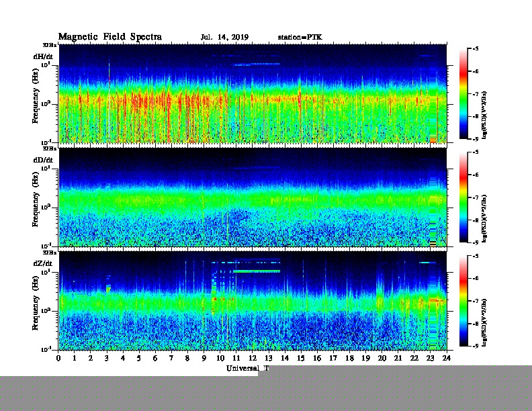This screenshot has height=411, width=532.
Task: Click the dD/dt spectrogram plot
Action: (x=253, y=197)
